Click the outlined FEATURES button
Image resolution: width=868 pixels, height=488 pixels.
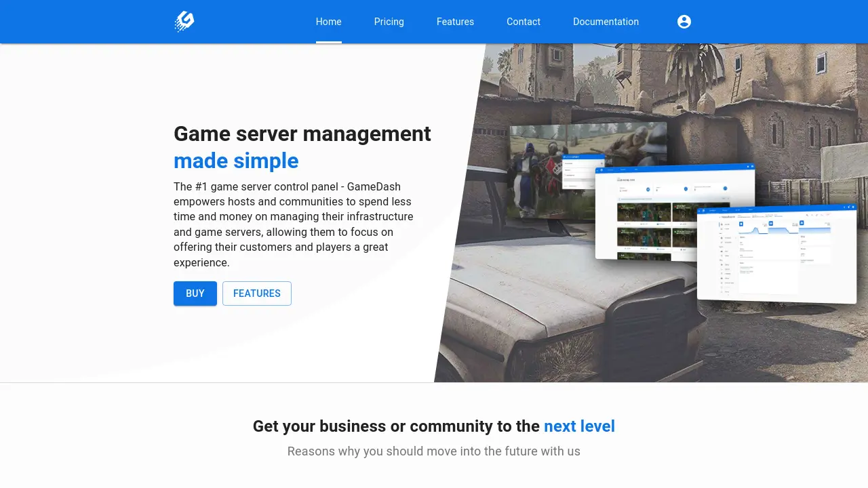tap(257, 293)
